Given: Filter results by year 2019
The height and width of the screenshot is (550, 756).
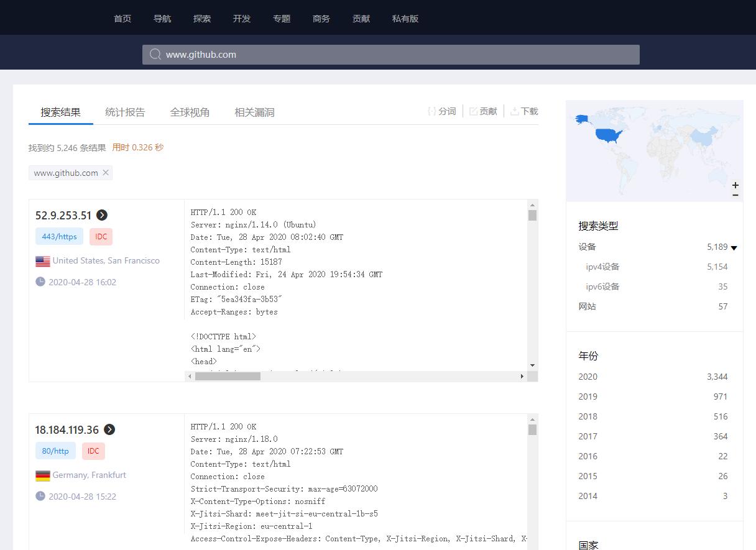Looking at the screenshot, I should 588,396.
